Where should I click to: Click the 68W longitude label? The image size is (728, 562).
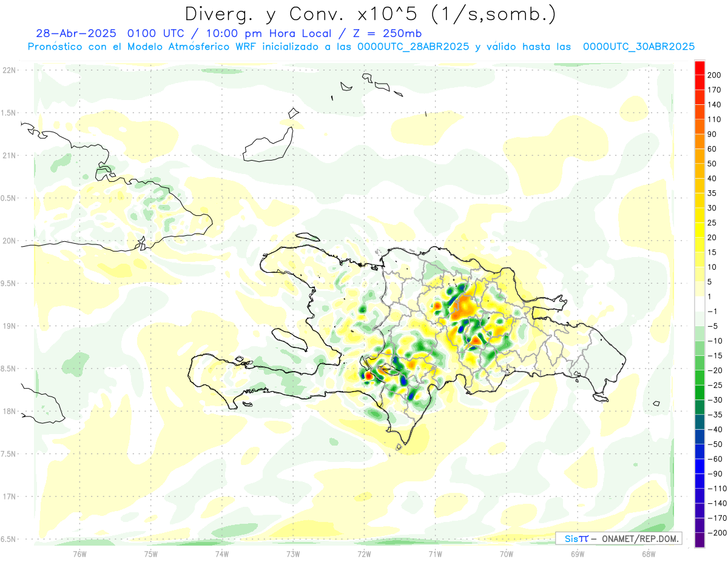[648, 554]
